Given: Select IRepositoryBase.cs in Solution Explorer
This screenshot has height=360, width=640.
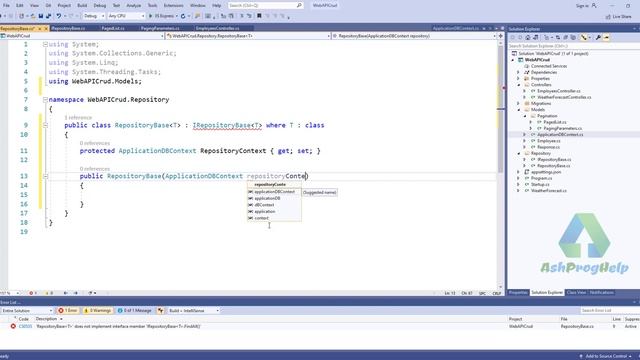Looking at the screenshot, I should [554, 160].
